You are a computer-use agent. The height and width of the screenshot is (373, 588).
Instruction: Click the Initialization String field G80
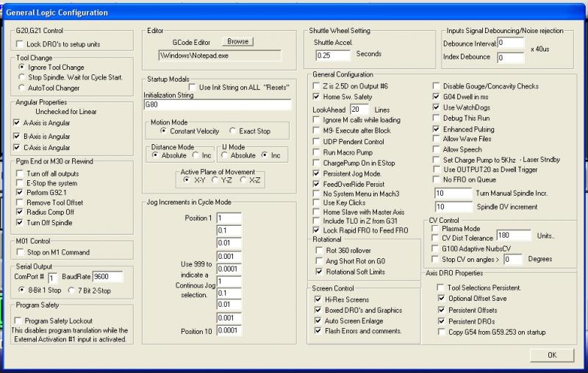[x=218, y=104]
